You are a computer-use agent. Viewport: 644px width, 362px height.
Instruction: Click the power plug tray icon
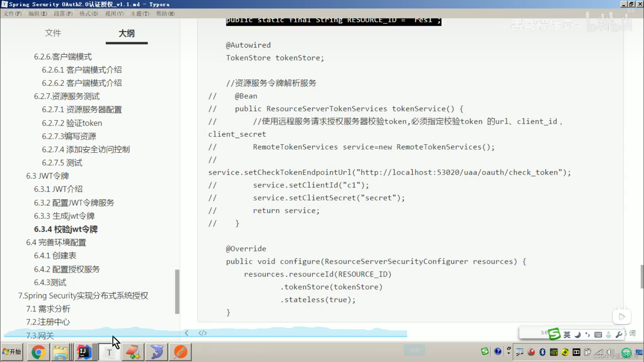pos(587,352)
